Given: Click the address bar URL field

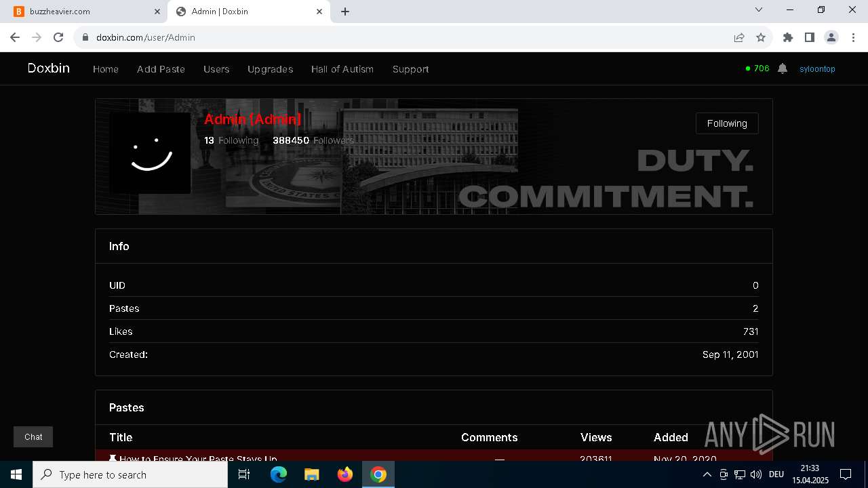Looking at the screenshot, I should point(407,37).
